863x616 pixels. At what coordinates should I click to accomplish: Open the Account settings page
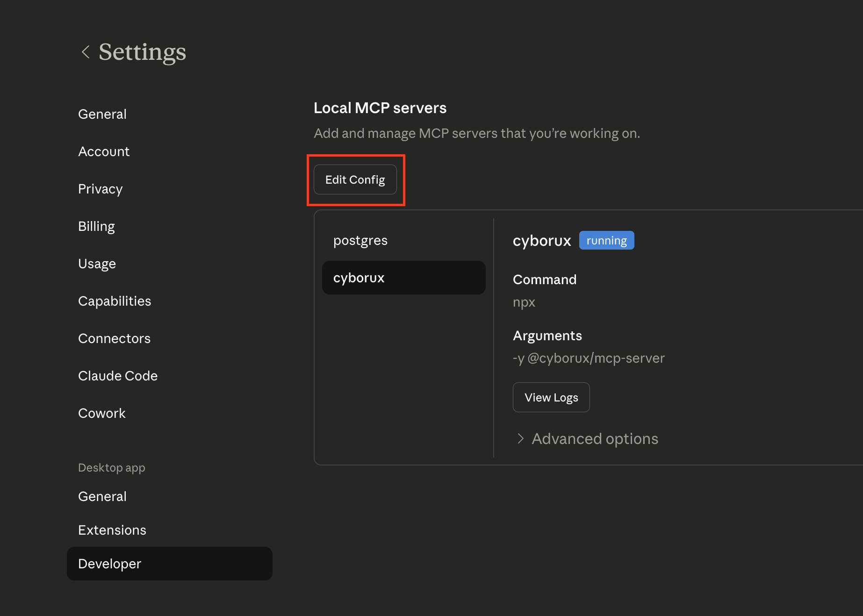(104, 151)
